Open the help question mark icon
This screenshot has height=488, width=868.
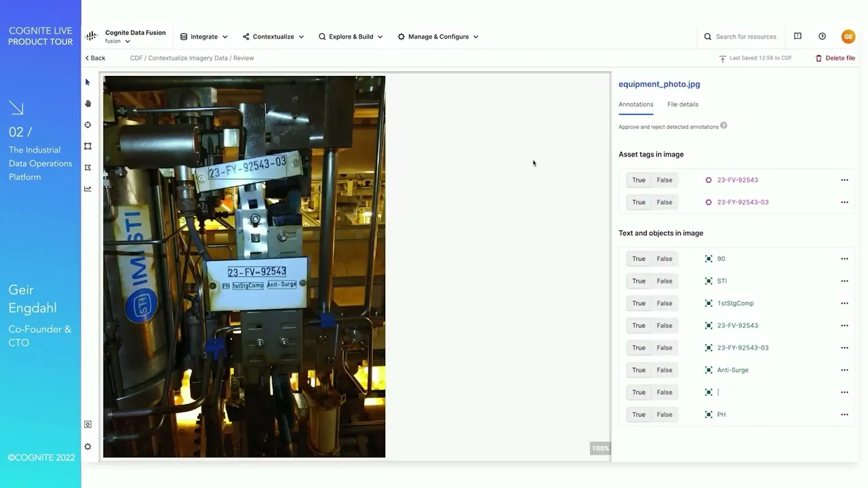click(822, 37)
